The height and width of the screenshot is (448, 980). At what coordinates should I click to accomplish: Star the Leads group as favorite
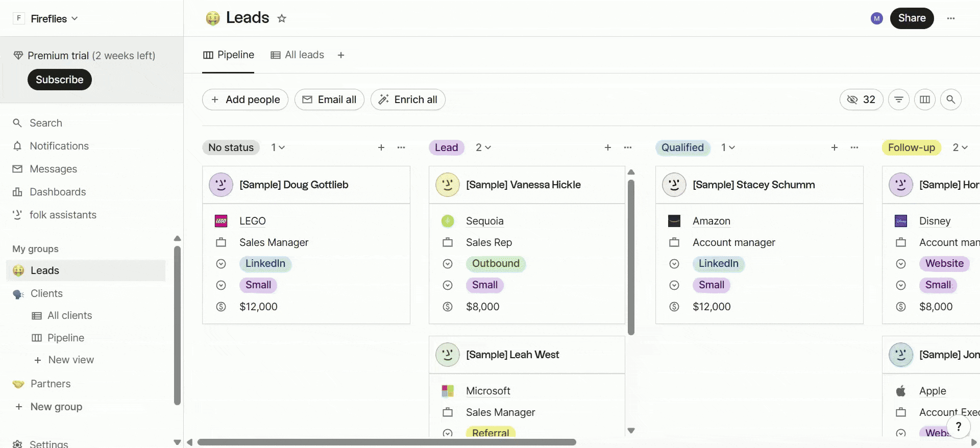[282, 18]
